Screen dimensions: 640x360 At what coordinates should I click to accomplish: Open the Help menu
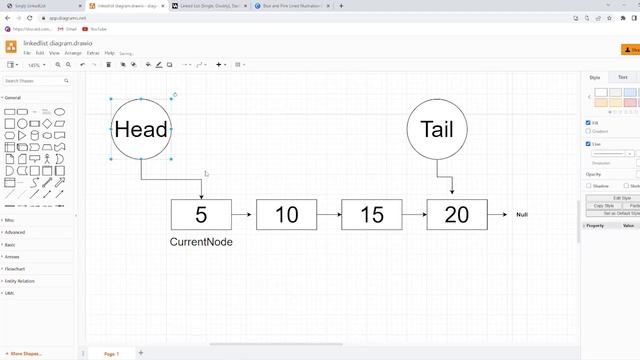click(109, 53)
